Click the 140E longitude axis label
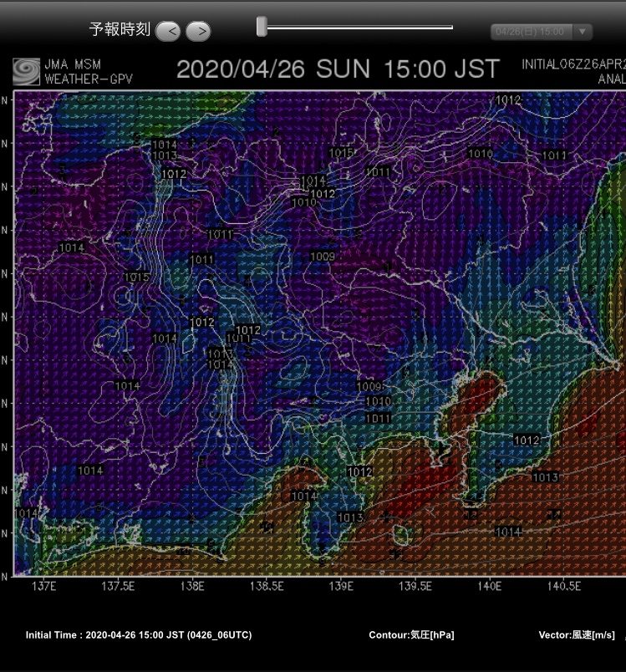 pyautogui.click(x=490, y=586)
